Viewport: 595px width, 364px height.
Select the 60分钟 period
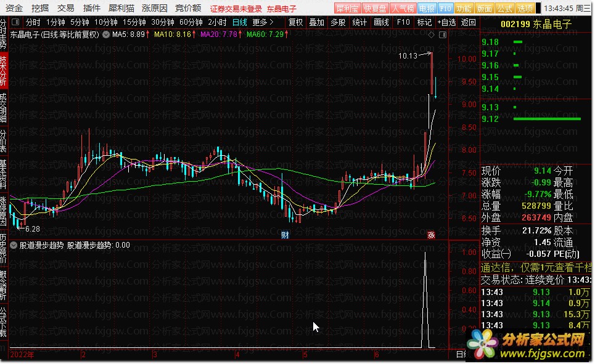click(191, 22)
